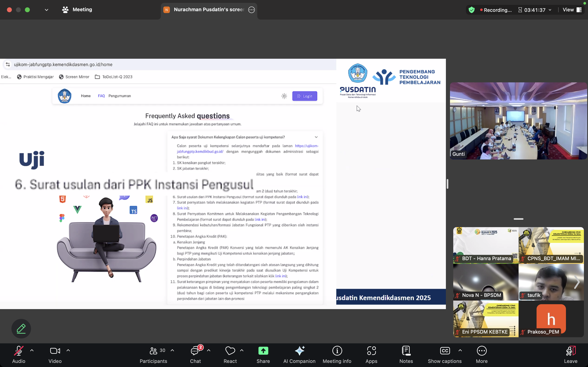
Task: Select Gunti's video thumbnail
Action: (518, 121)
